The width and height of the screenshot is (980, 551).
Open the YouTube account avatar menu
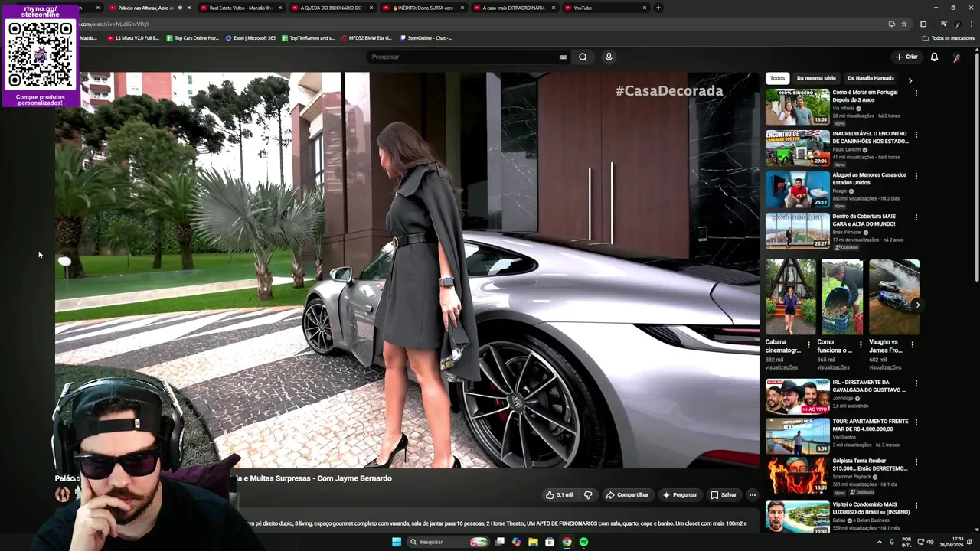(956, 57)
